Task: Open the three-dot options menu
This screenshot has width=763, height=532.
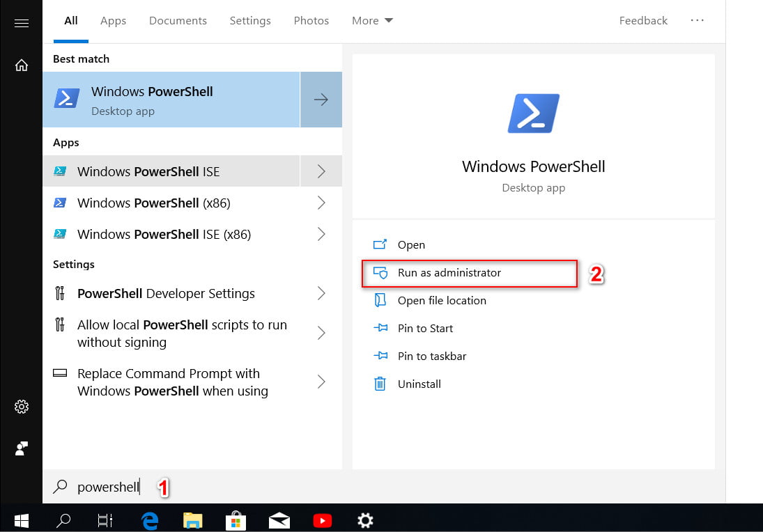Action: pos(697,21)
